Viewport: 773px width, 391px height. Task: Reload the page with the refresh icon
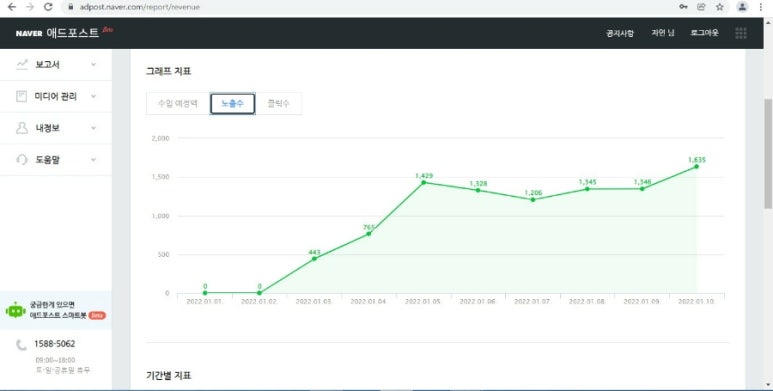tap(48, 7)
